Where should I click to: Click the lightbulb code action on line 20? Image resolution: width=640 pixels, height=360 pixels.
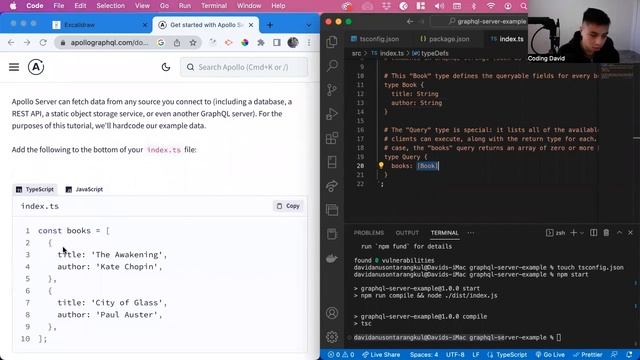pyautogui.click(x=381, y=165)
